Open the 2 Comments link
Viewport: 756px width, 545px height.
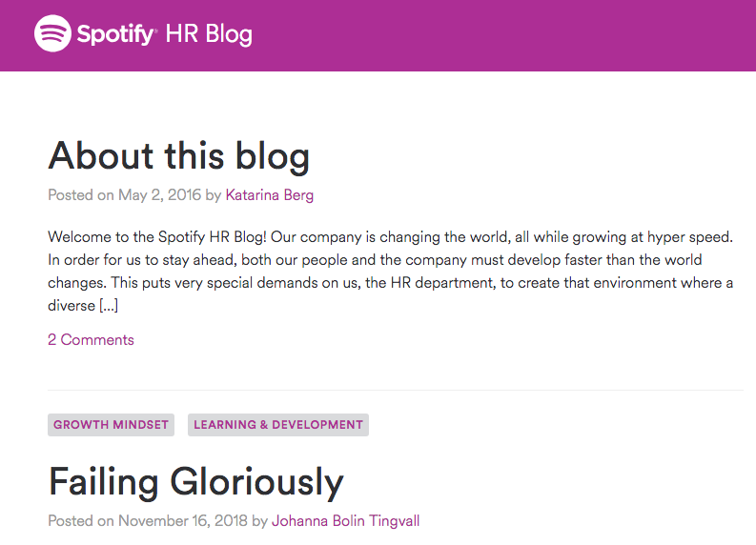(91, 340)
